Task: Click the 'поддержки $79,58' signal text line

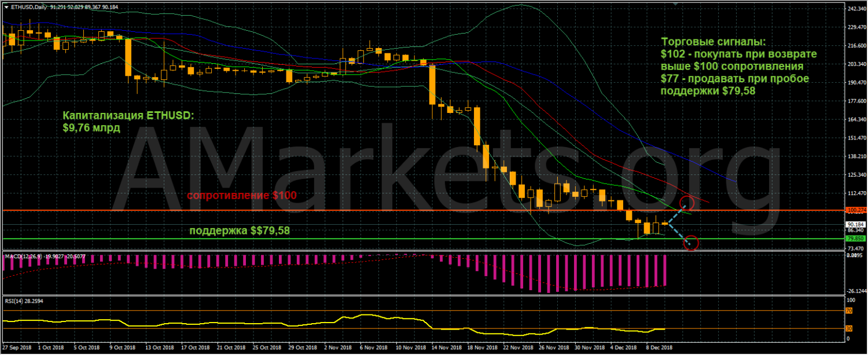Action: coord(708,92)
